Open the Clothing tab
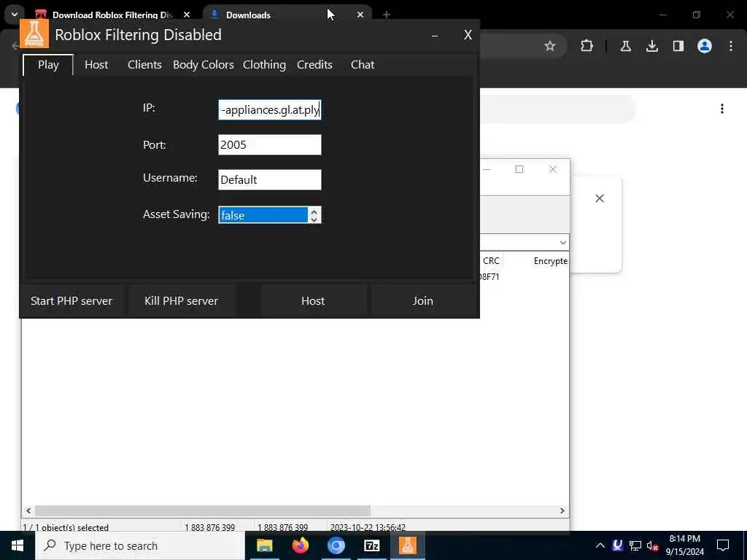Viewport: 747px width, 560px height. [264, 65]
